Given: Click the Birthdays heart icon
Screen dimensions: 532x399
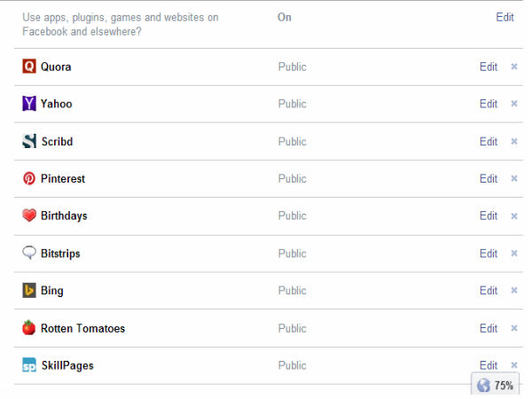Looking at the screenshot, I should tap(29, 215).
